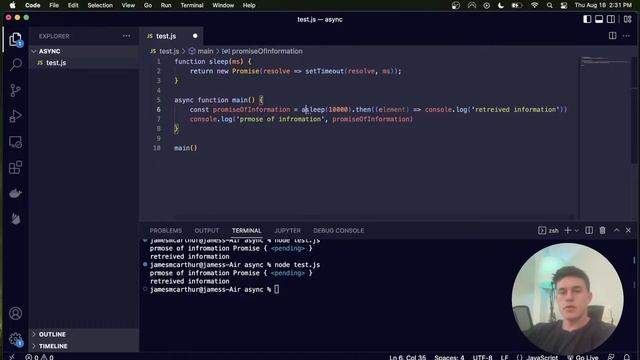Expand the Timeline section
The image size is (640, 360).
(x=84, y=346)
